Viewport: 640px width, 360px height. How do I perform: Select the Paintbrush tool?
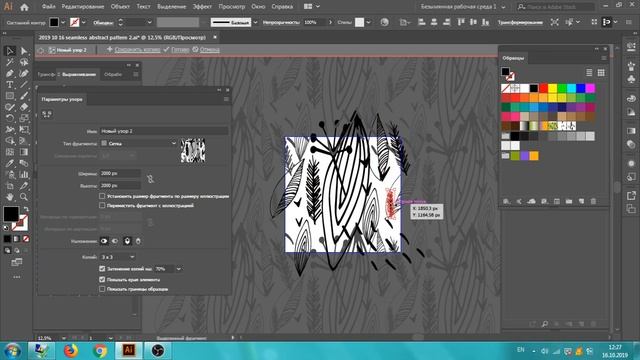click(24, 96)
